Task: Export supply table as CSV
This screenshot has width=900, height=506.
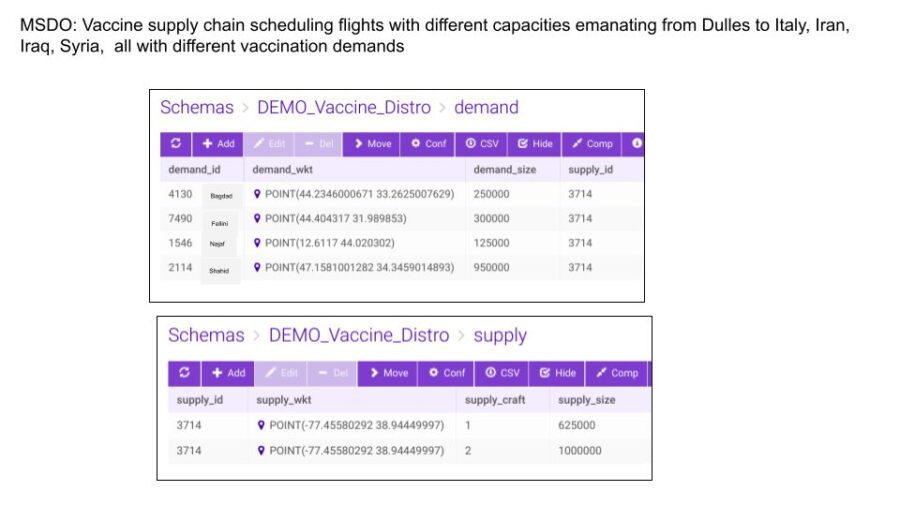Action: point(502,373)
